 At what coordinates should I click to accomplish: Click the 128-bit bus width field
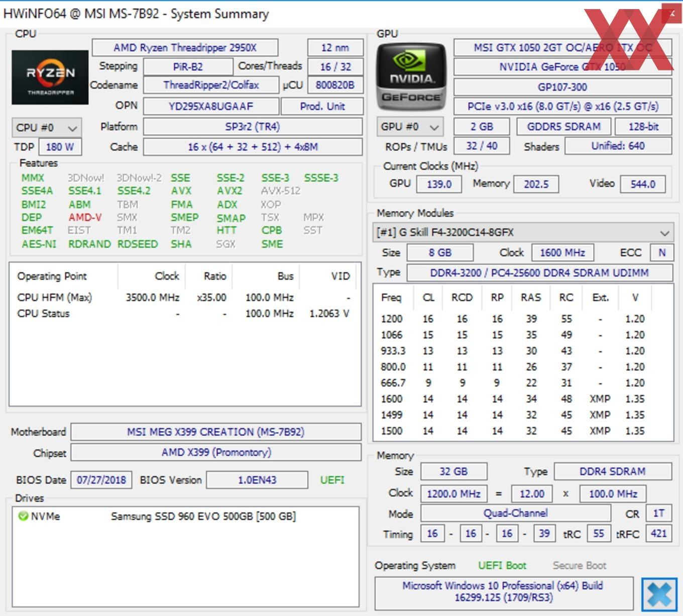pyautogui.click(x=643, y=127)
